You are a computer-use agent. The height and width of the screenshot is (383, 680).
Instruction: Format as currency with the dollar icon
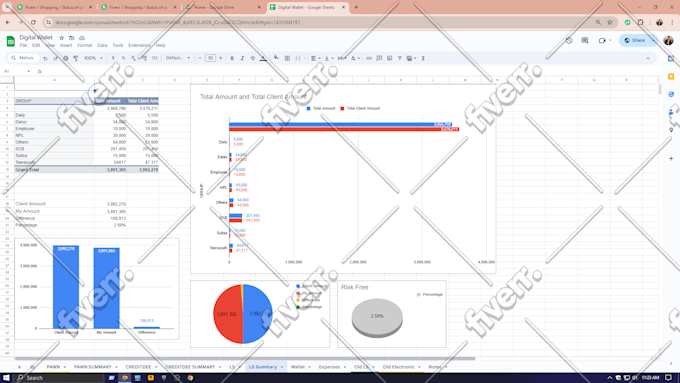pos(113,58)
